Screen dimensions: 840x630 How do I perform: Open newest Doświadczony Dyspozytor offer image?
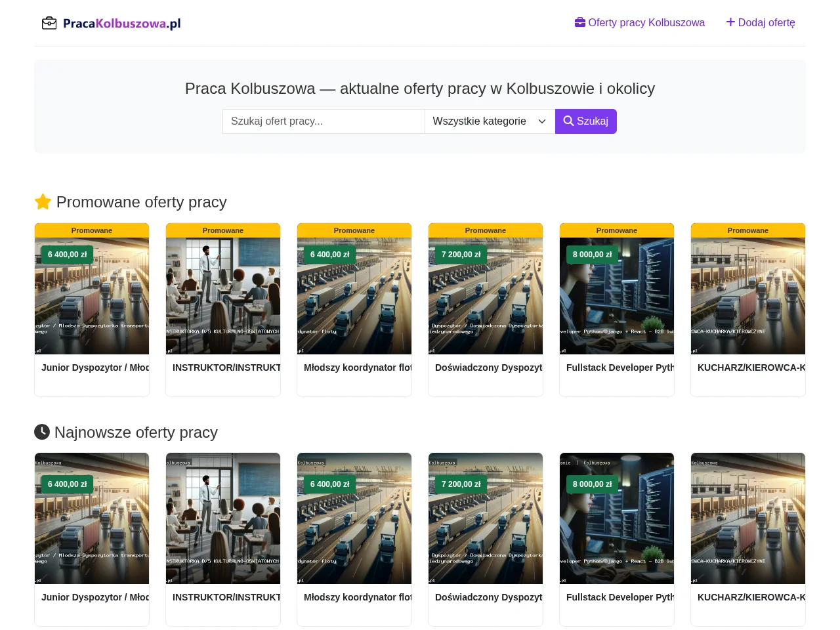click(486, 518)
